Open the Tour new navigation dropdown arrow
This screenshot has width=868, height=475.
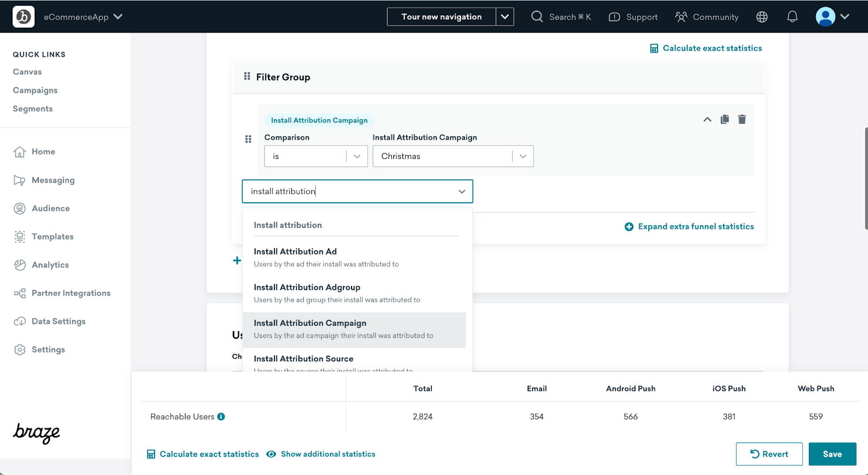[x=505, y=17]
